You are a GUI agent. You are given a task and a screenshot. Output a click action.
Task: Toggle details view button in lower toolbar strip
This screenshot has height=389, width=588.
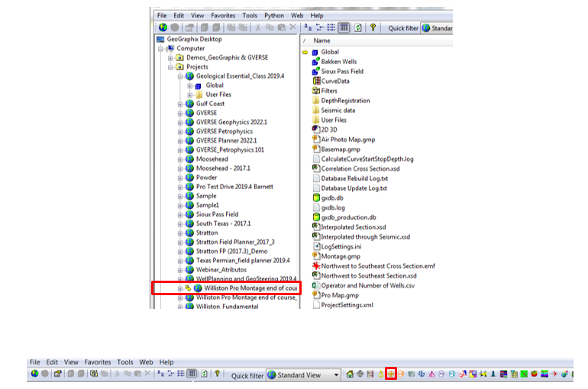(192, 374)
